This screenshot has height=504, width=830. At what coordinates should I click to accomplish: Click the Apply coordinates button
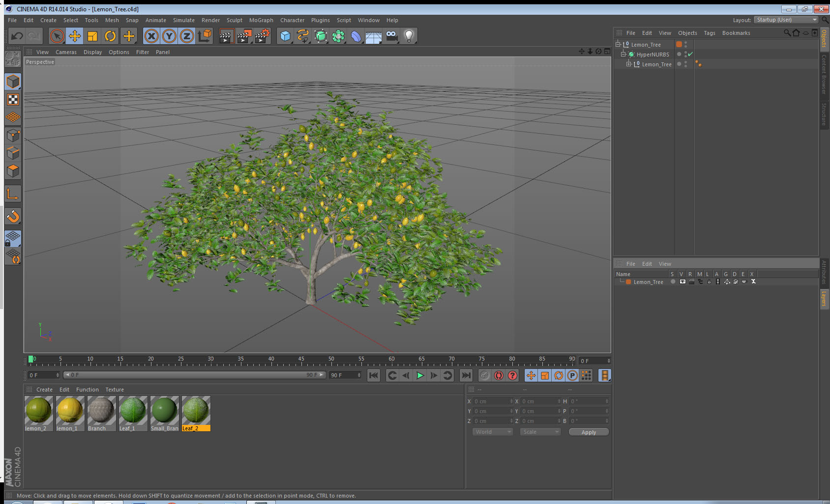(x=589, y=432)
